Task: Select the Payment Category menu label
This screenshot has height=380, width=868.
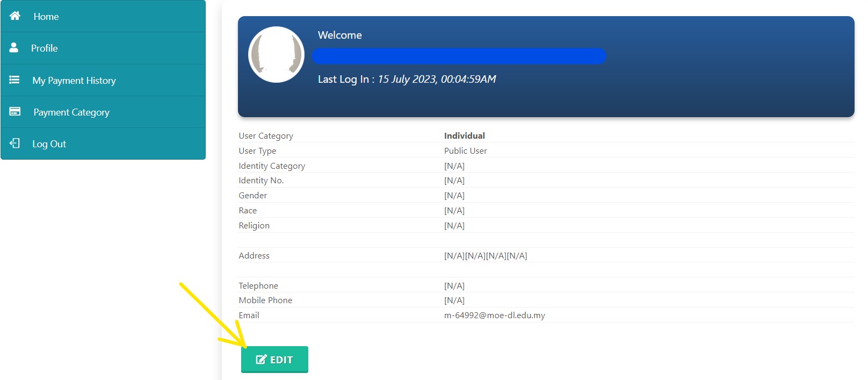Action: coord(71,112)
